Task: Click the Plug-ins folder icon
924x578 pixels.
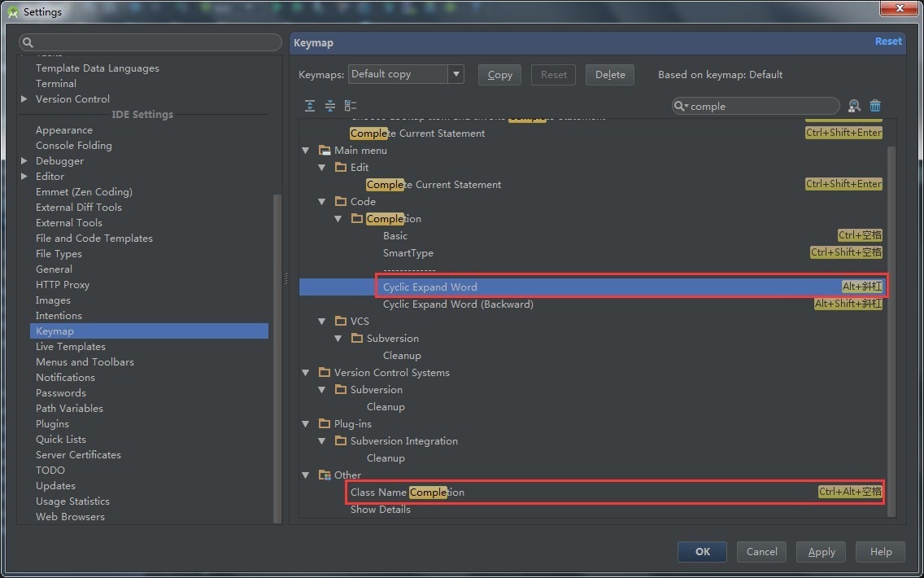Action: (325, 424)
